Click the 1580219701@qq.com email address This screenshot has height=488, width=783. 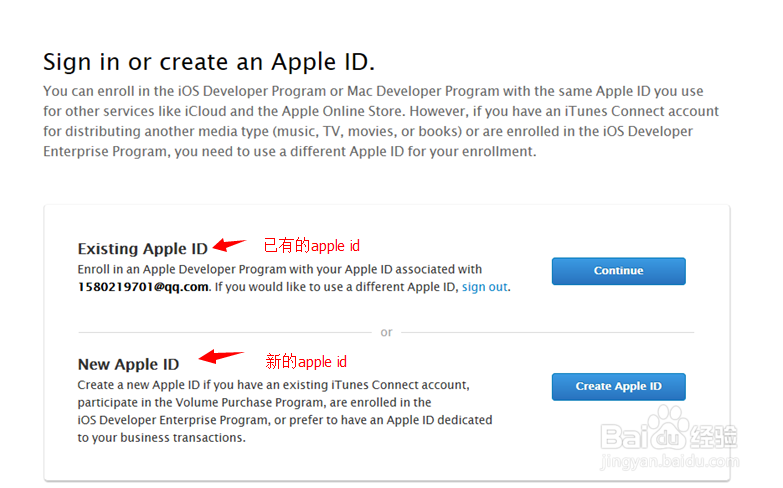point(143,287)
